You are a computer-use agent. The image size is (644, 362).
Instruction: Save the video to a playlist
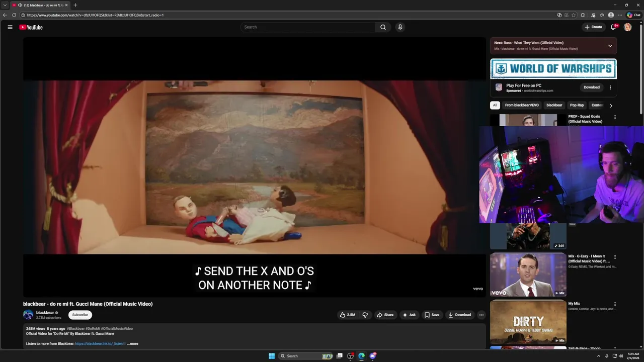click(432, 315)
